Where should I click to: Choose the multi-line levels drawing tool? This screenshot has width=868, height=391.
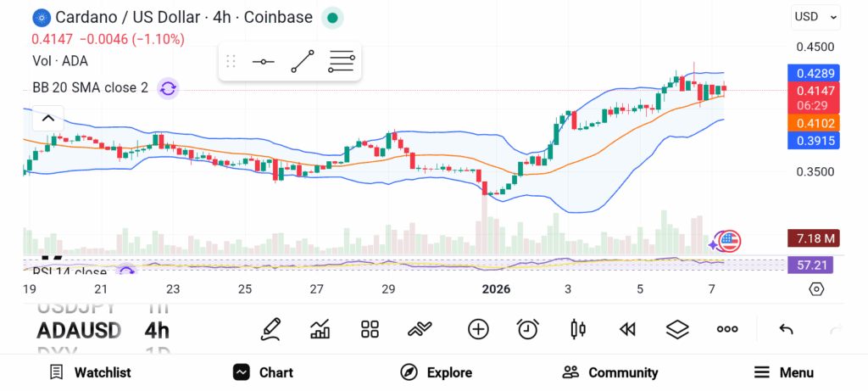[342, 61]
